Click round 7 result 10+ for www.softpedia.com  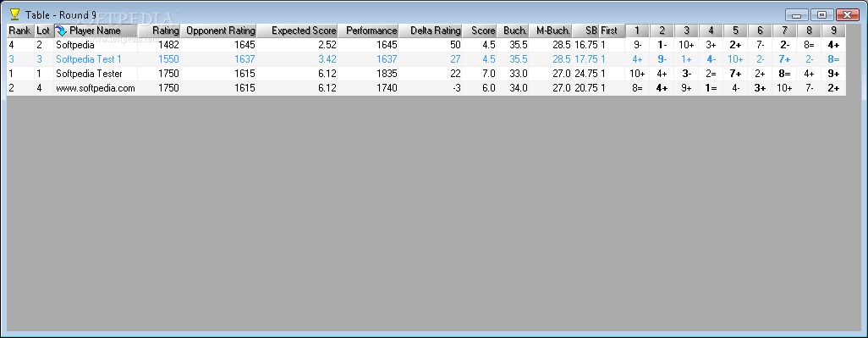pyautogui.click(x=784, y=88)
